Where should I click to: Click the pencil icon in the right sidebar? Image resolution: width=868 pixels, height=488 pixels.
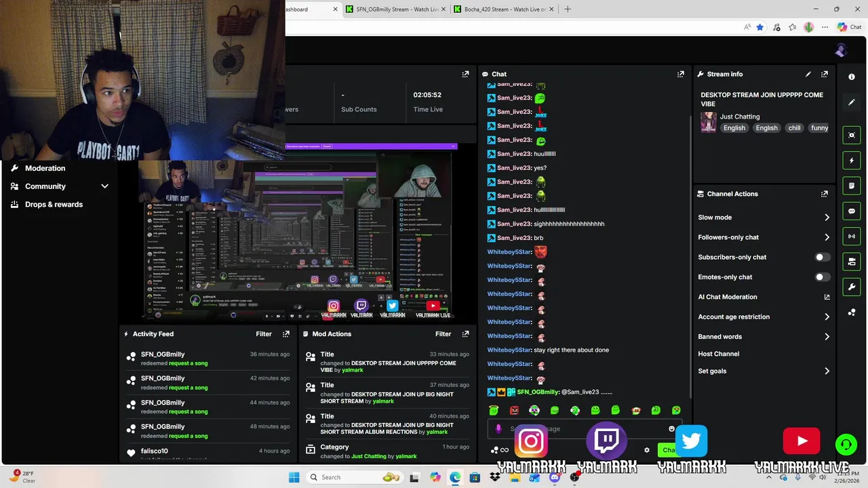[852, 102]
